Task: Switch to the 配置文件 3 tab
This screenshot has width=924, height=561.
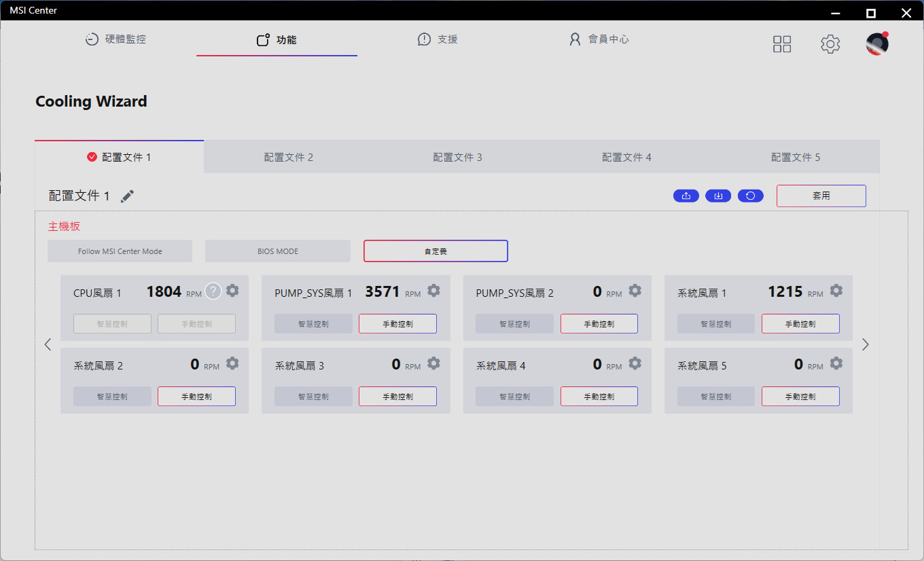Action: coord(457,158)
